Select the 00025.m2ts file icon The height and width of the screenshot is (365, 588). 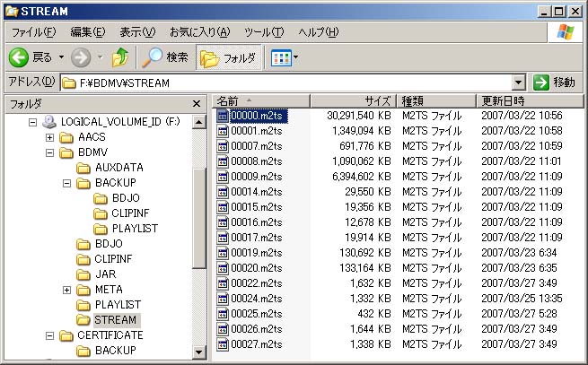coord(223,314)
